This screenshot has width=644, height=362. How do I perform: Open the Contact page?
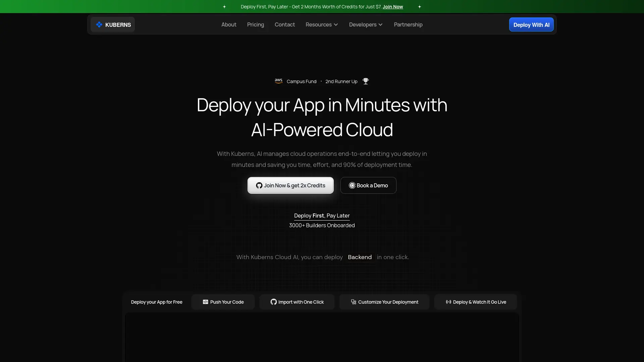tap(284, 24)
